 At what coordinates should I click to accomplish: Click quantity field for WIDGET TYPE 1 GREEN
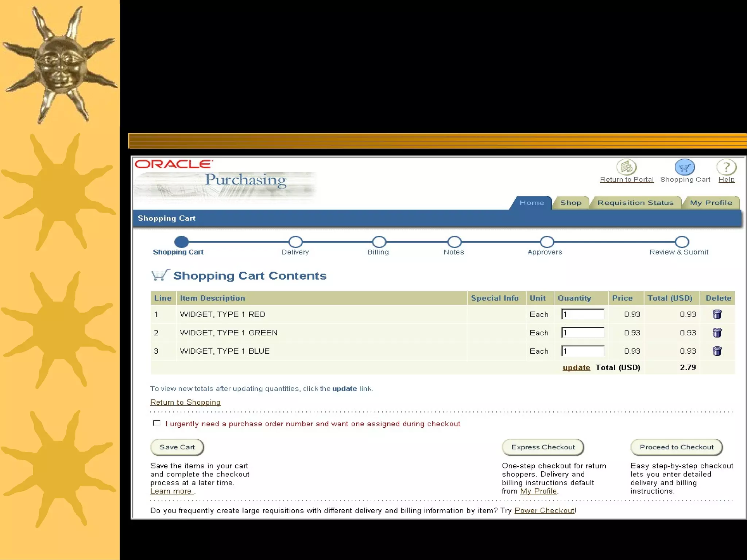(x=582, y=332)
